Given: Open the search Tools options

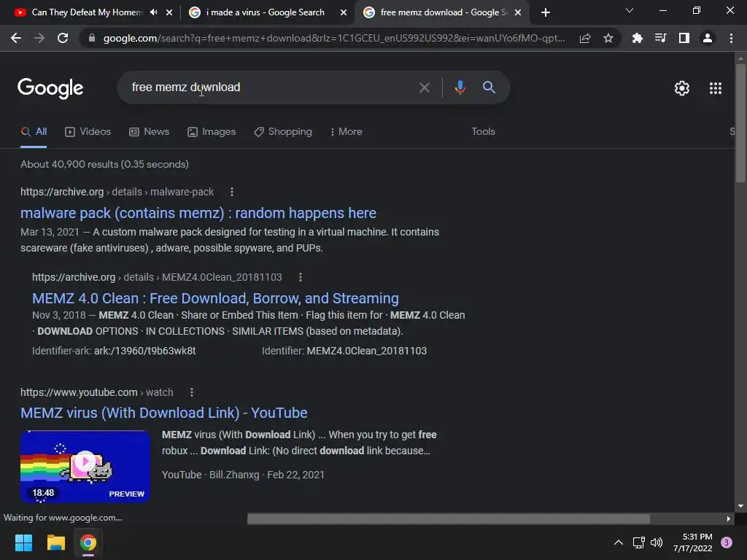Looking at the screenshot, I should click(483, 131).
